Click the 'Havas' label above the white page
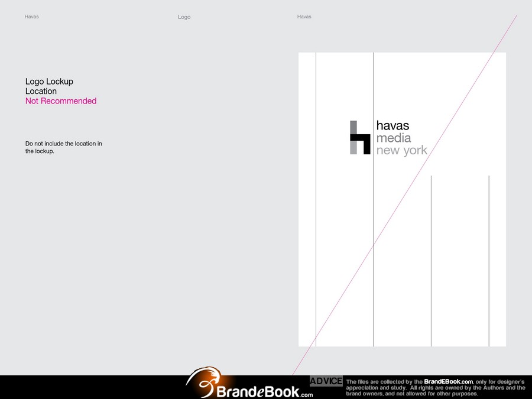Image resolution: width=532 pixels, height=399 pixels. 304,17
